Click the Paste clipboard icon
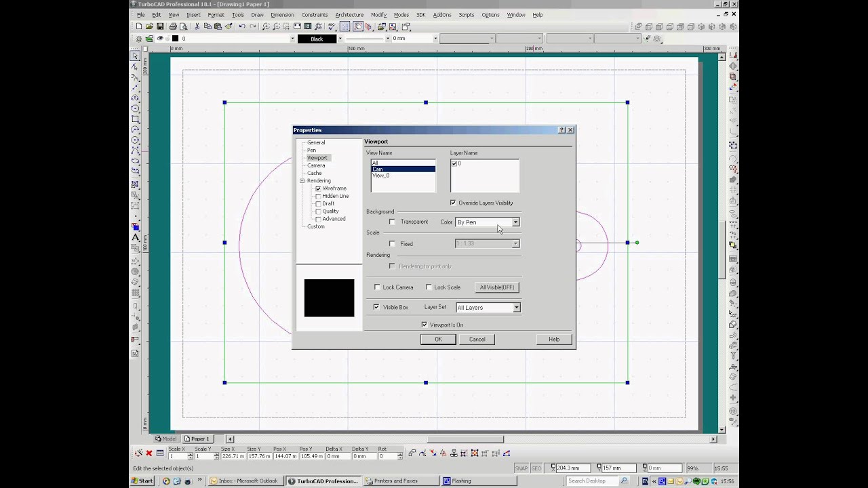 coord(218,26)
